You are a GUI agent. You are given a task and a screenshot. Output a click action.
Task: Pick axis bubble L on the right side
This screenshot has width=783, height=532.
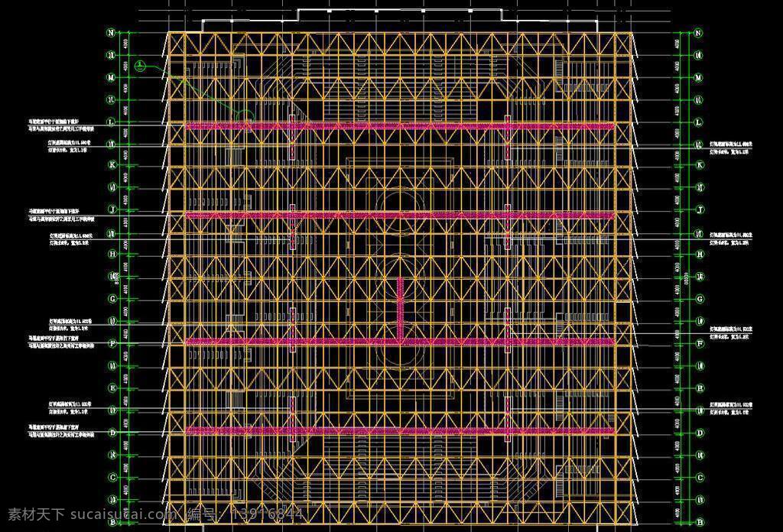(x=699, y=122)
